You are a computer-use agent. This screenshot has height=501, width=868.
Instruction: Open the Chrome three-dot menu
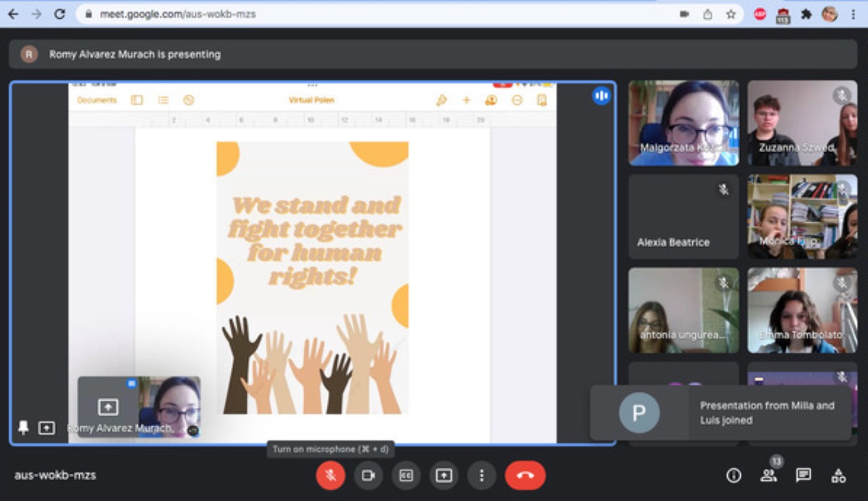coord(853,14)
